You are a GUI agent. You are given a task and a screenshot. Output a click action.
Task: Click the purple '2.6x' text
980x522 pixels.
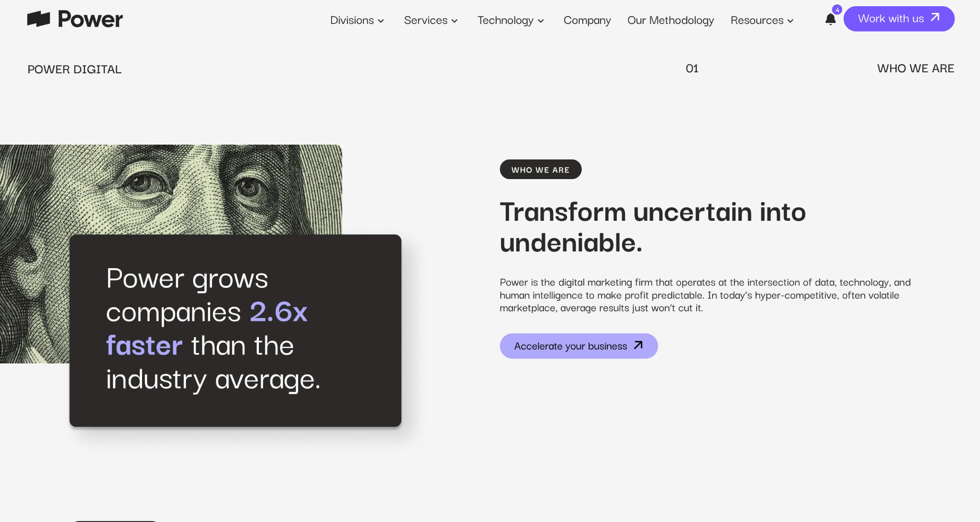[278, 312]
